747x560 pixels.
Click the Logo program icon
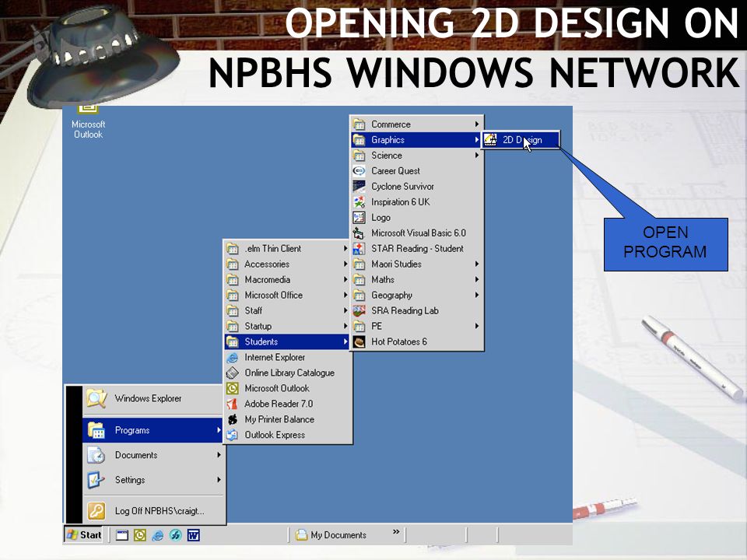click(359, 218)
